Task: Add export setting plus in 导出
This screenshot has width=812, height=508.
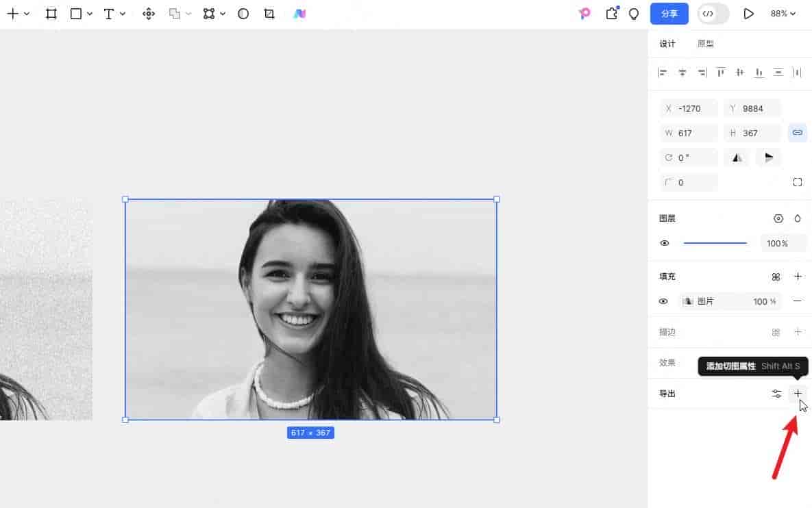Action: [798, 394]
